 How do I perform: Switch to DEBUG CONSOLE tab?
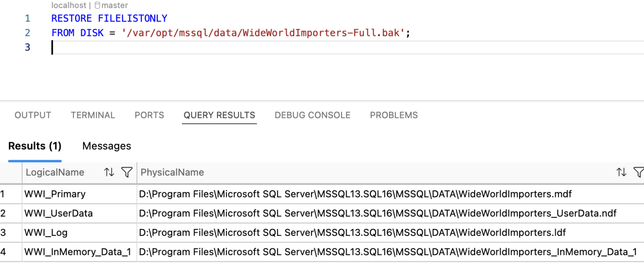tap(312, 115)
